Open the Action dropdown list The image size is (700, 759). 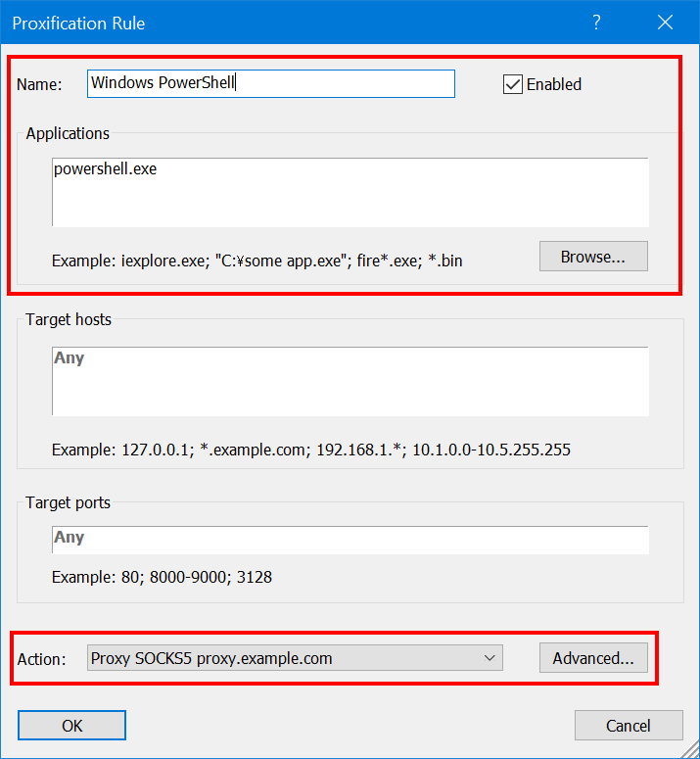coord(295,658)
